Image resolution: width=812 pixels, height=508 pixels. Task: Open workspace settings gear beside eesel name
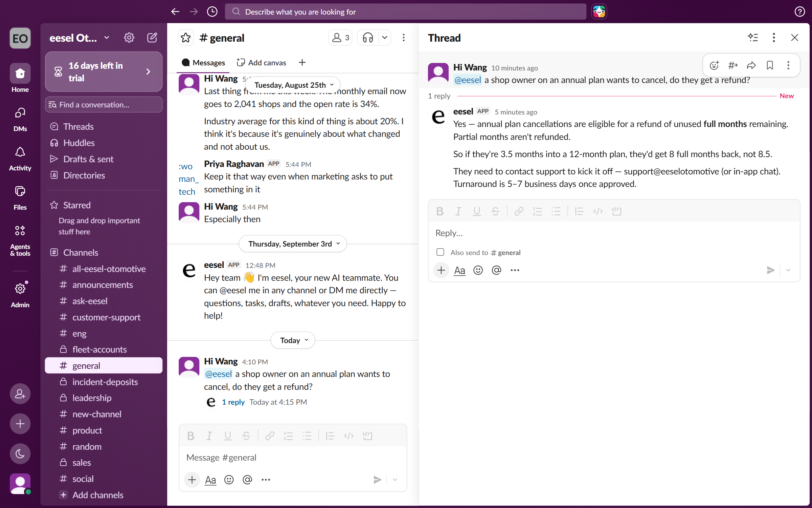click(x=129, y=38)
